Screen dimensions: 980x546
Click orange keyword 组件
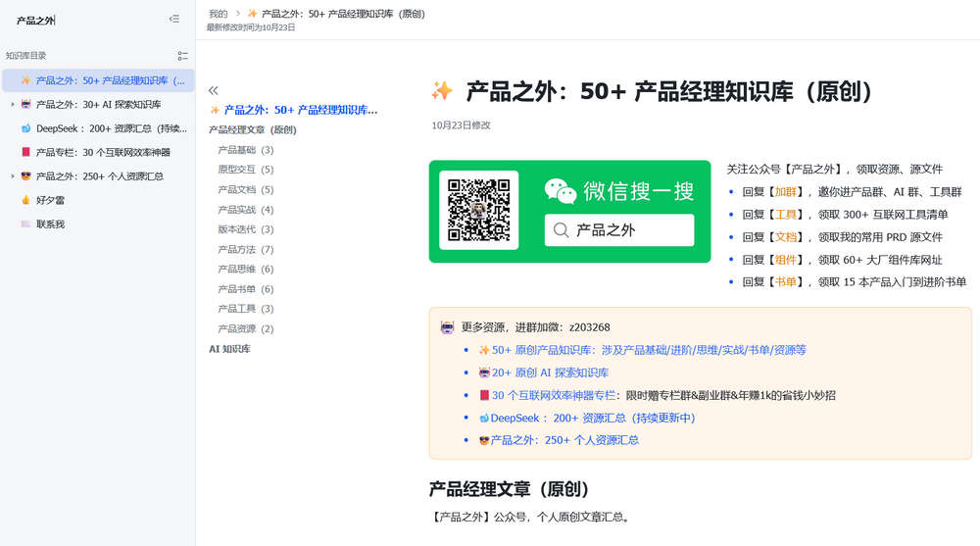[786, 260]
